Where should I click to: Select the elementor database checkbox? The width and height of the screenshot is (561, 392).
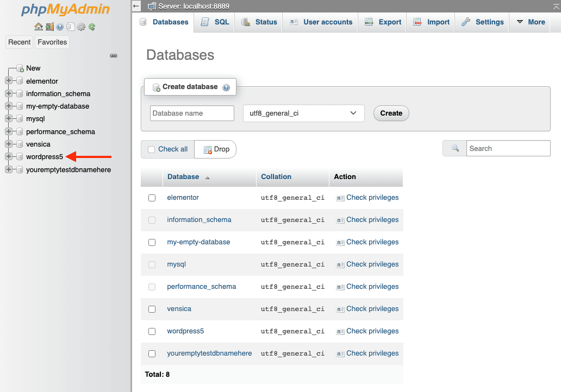pyautogui.click(x=152, y=198)
